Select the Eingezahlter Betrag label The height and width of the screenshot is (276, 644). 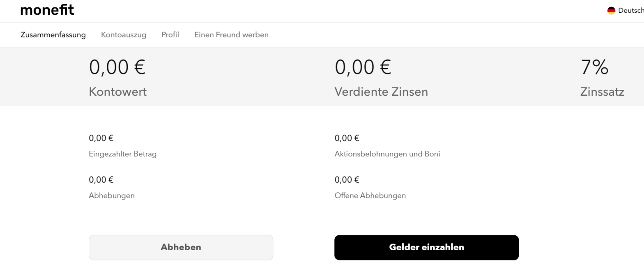click(x=122, y=154)
